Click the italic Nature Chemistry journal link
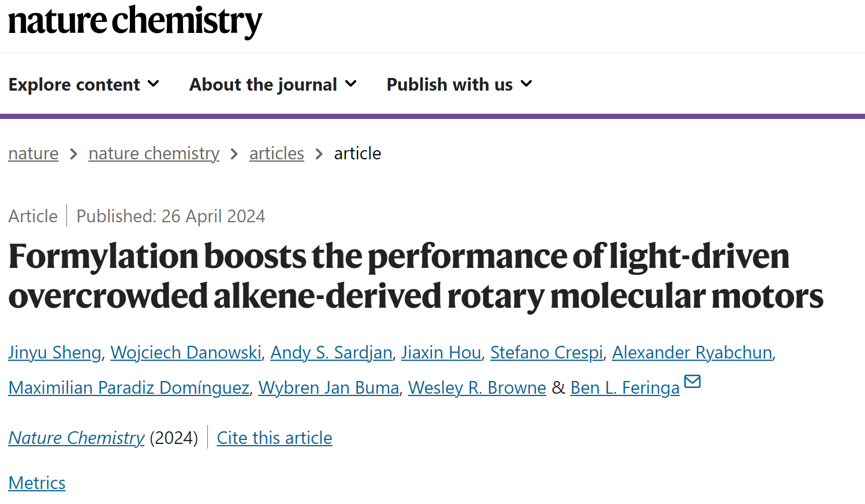This screenshot has width=865, height=504. (x=76, y=438)
